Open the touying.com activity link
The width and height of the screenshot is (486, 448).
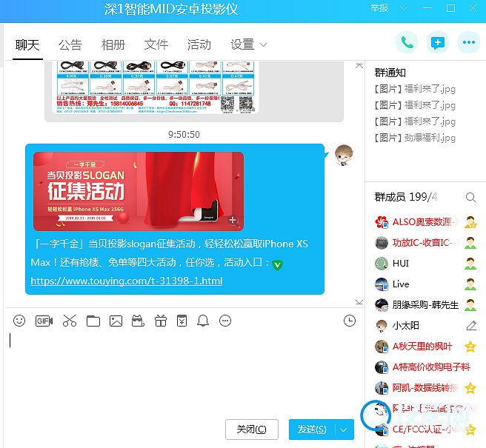point(127,281)
